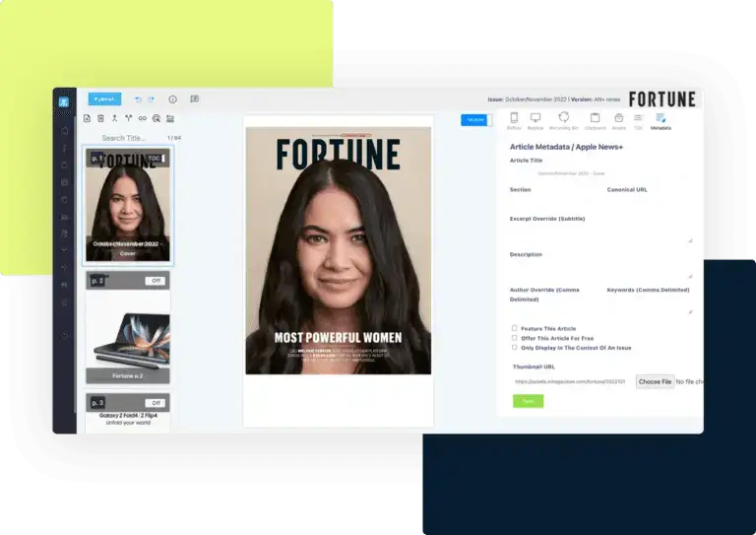The width and height of the screenshot is (756, 535).
Task: Click the link chain icon
Action: click(142, 118)
